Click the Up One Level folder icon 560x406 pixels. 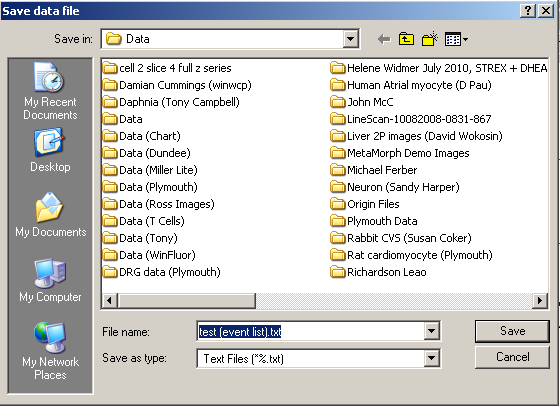[406, 39]
